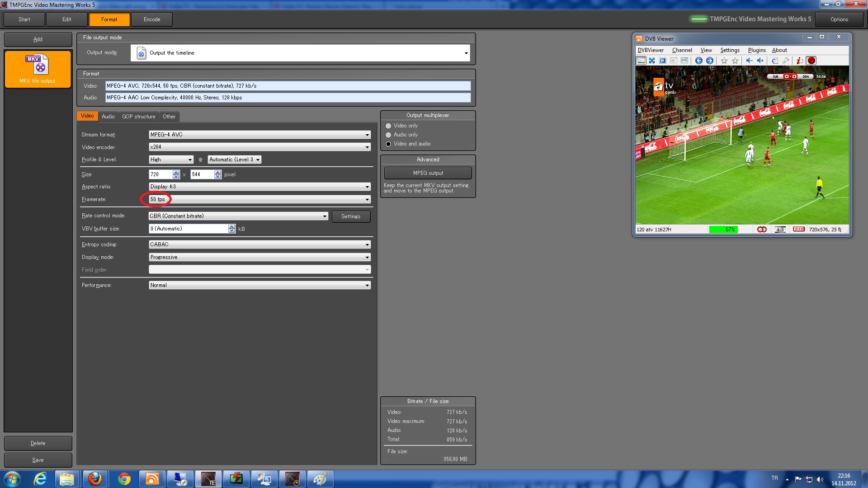Image resolution: width=868 pixels, height=488 pixels.
Task: Click the volume up speaker icon
Action: 760,61
